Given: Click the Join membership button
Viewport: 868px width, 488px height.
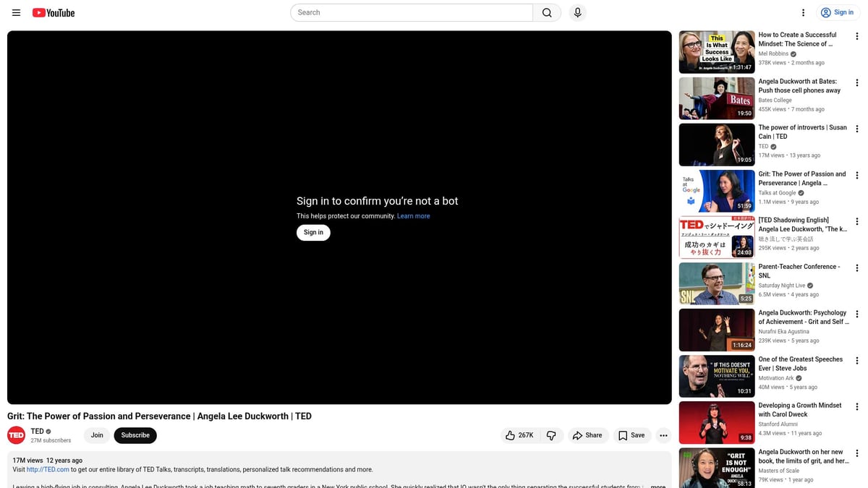Looking at the screenshot, I should coord(97,435).
